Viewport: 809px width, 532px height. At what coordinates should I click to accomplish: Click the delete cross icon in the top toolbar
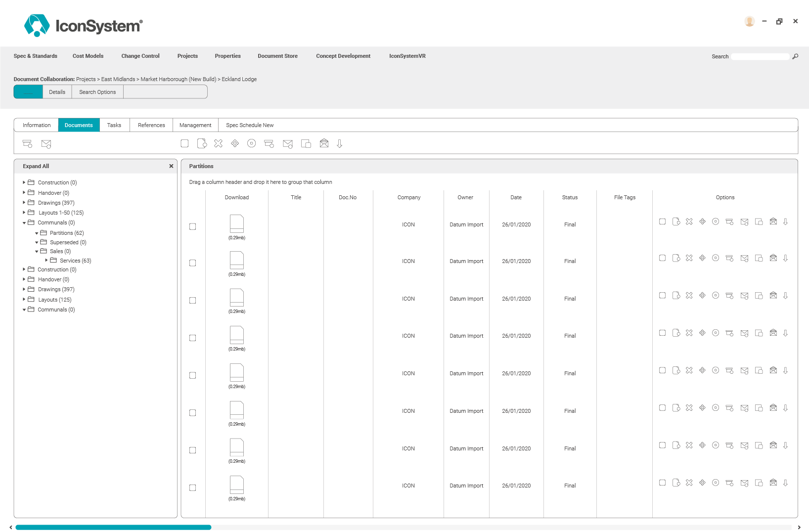tap(218, 143)
